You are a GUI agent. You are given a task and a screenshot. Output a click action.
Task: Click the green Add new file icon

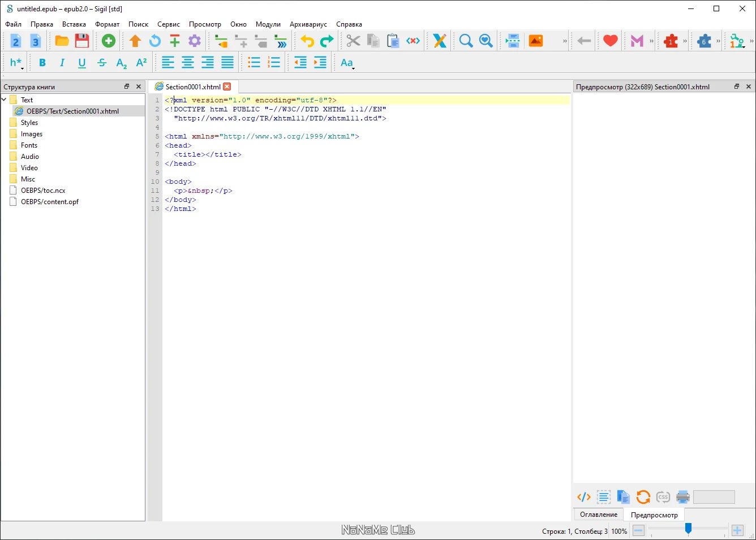[x=108, y=41]
